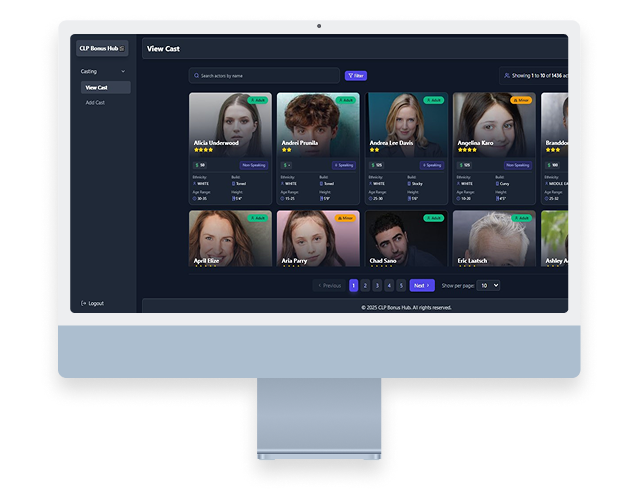Open Add Cast from the sidebar
This screenshot has height=493, width=640.
[x=95, y=102]
